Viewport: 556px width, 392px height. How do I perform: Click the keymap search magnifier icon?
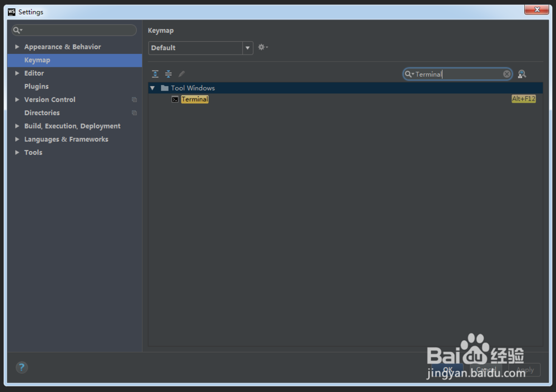pos(409,74)
